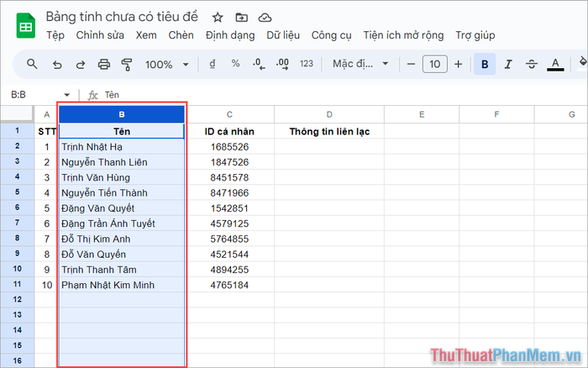Select column D header

coord(329,114)
